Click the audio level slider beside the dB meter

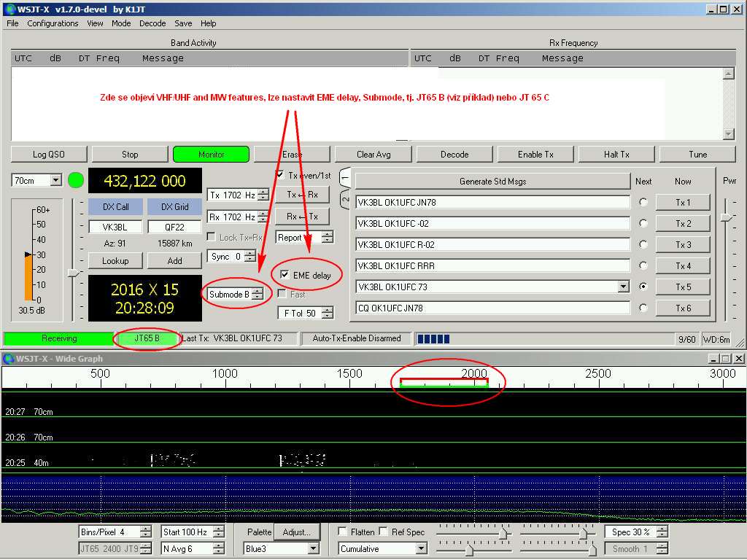(x=73, y=273)
